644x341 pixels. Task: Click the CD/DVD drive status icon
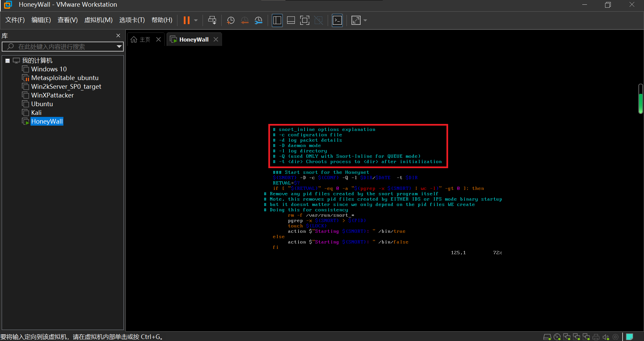pos(557,337)
